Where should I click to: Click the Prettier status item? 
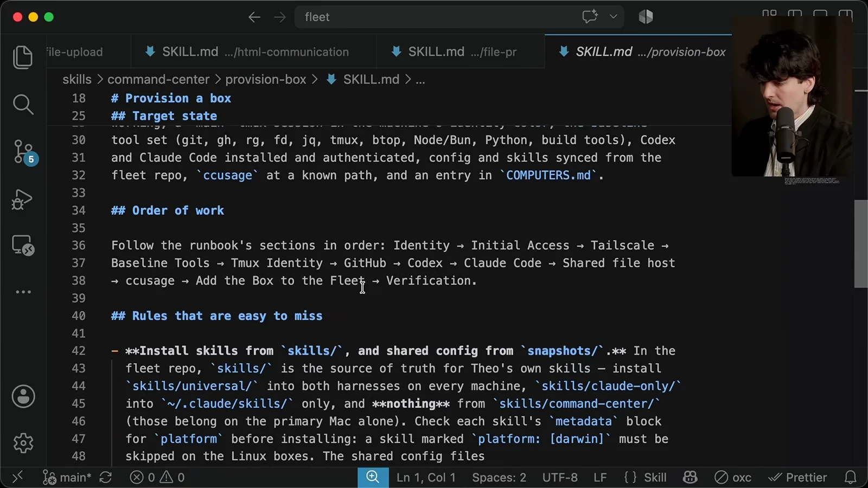click(797, 477)
